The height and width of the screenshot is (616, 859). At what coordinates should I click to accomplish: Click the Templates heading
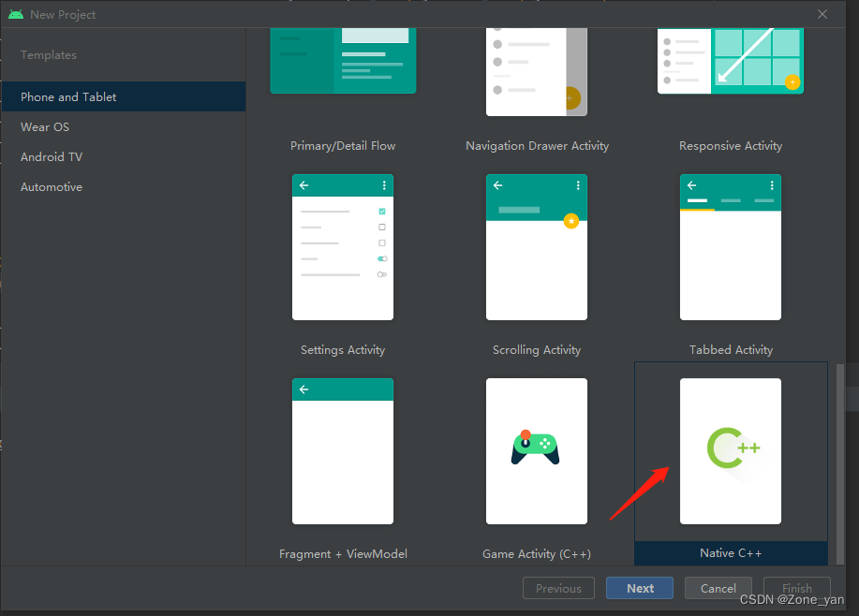[48, 54]
